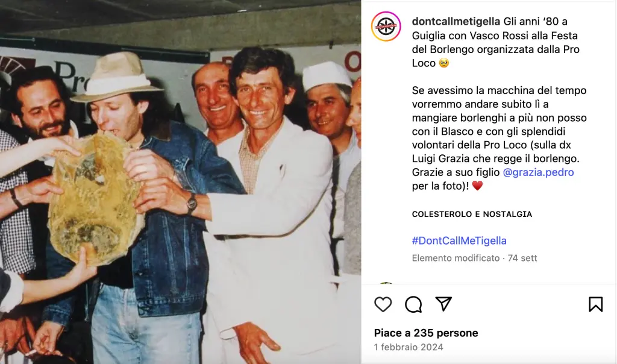
Task: Click the partially visible commenter avatar
Action: point(386,283)
